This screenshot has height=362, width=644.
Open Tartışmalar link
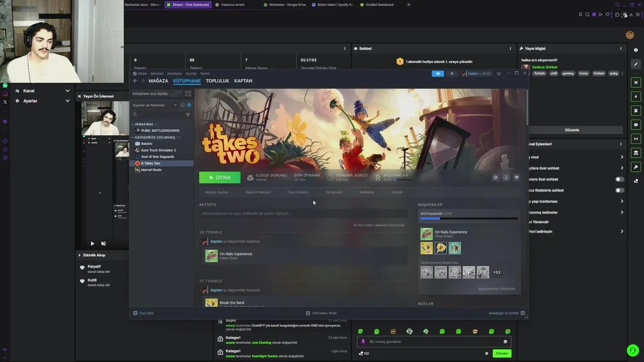click(334, 192)
